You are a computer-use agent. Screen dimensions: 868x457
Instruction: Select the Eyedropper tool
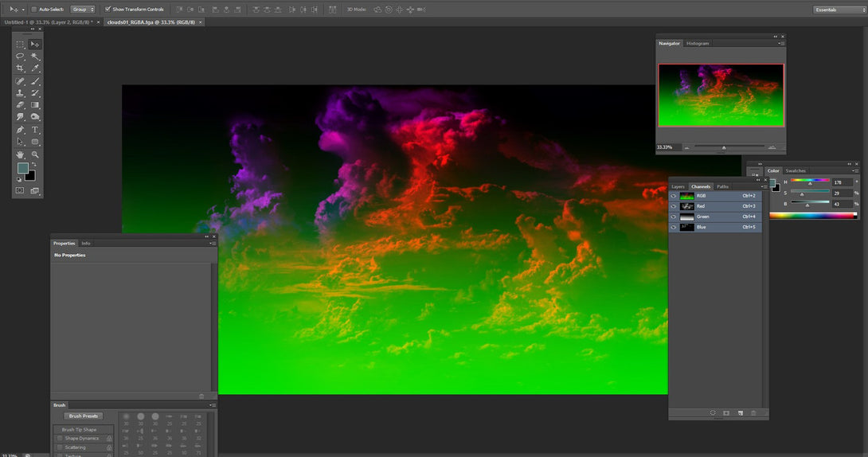pos(35,68)
